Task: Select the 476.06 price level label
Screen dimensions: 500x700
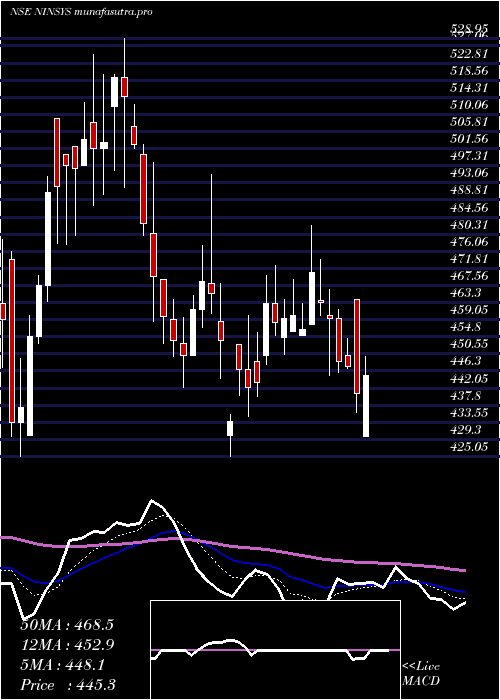Action: pos(468,242)
